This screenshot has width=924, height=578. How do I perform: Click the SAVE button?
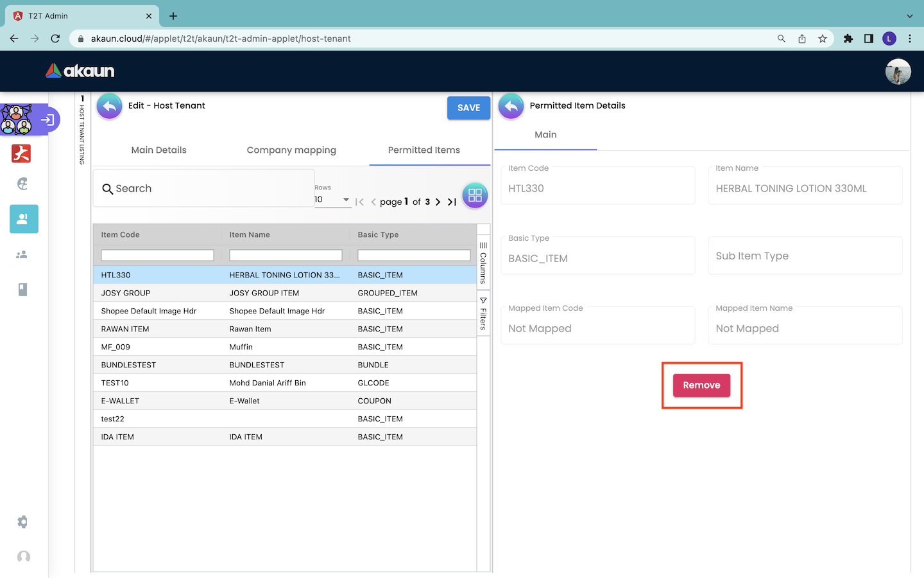pyautogui.click(x=468, y=108)
